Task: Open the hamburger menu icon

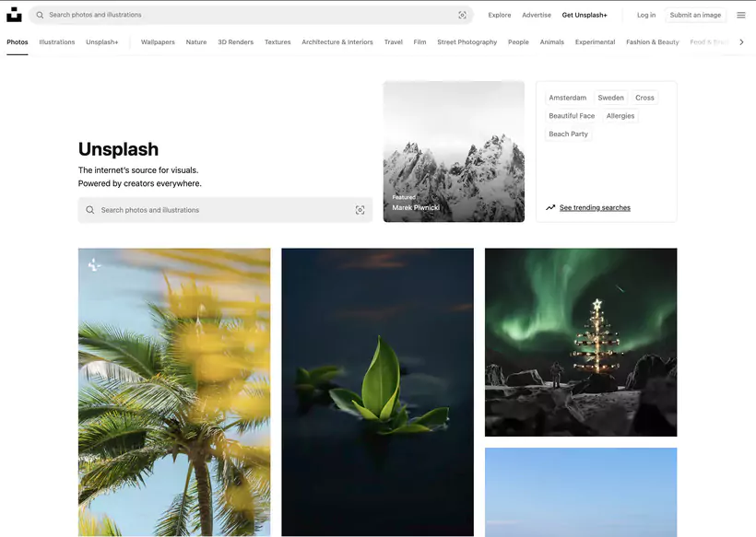Action: pyautogui.click(x=741, y=15)
